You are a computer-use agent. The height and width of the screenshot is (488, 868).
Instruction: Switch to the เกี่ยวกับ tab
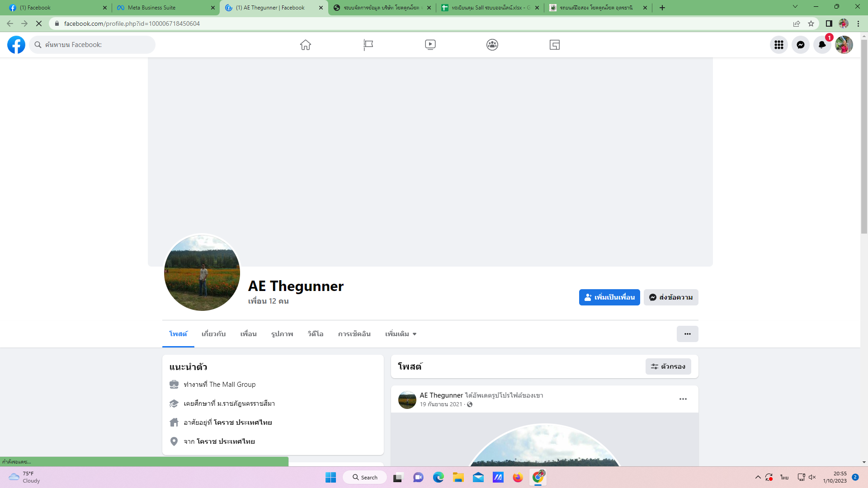coord(213,334)
